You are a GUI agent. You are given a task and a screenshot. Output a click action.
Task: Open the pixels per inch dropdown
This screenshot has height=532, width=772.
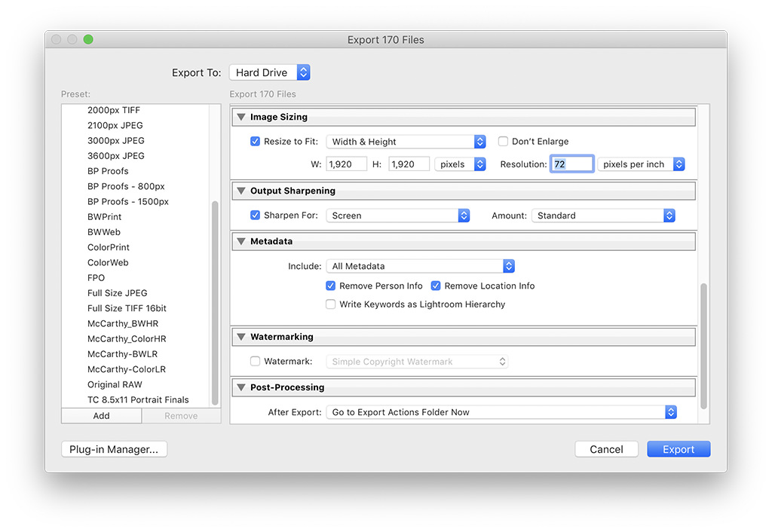click(641, 164)
